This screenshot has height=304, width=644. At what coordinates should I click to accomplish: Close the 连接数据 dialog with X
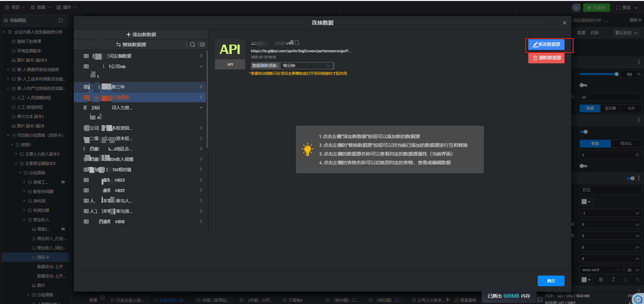(565, 23)
